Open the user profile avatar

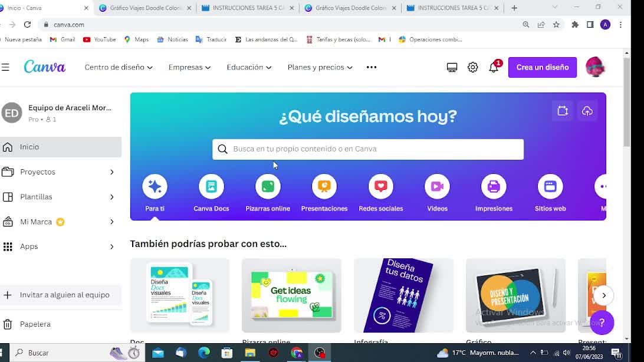pos(595,67)
